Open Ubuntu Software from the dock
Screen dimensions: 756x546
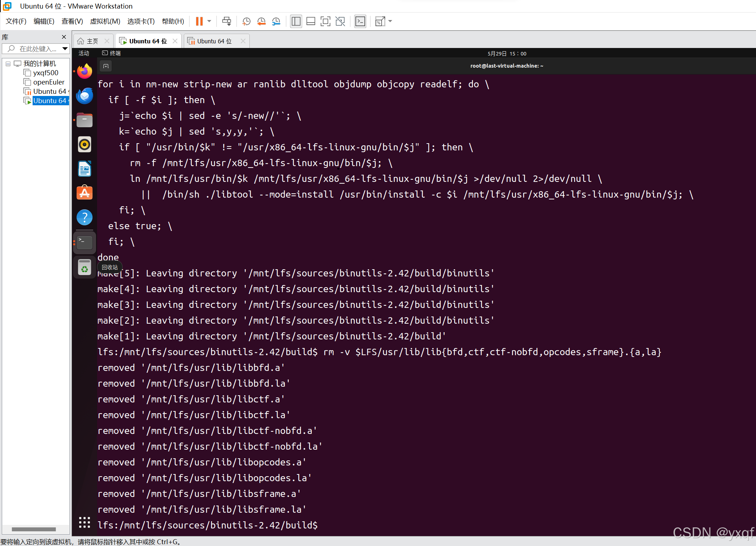tap(85, 193)
